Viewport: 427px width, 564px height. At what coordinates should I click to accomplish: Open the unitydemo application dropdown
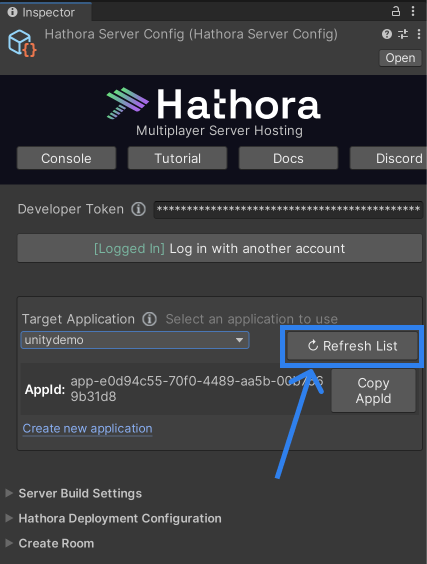135,340
